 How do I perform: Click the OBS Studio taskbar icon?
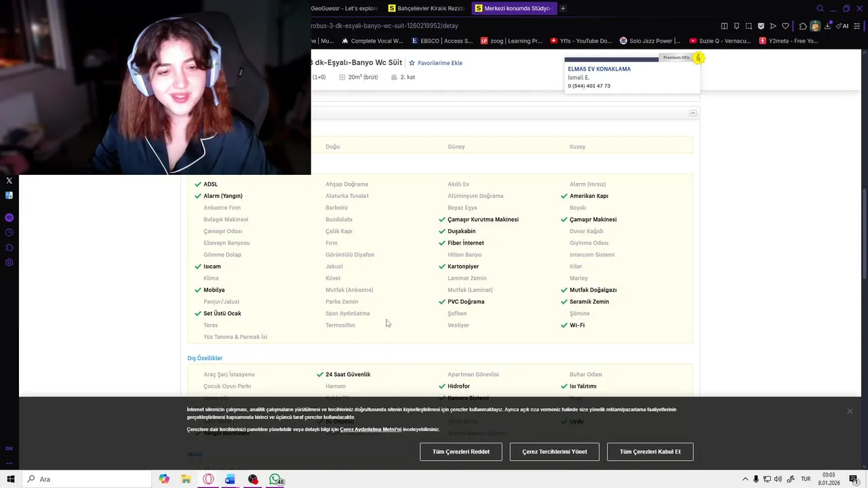point(253,479)
